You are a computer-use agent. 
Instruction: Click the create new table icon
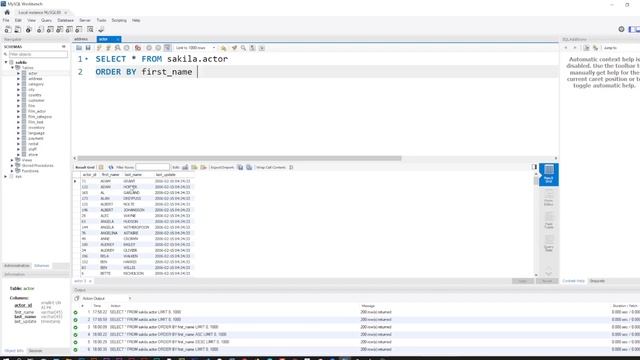[50, 29]
